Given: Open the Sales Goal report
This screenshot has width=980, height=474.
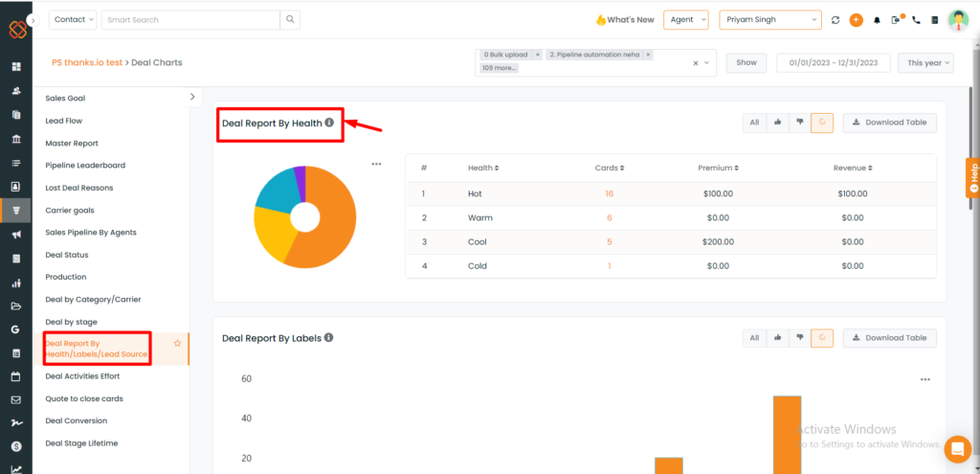Looking at the screenshot, I should click(x=66, y=99).
